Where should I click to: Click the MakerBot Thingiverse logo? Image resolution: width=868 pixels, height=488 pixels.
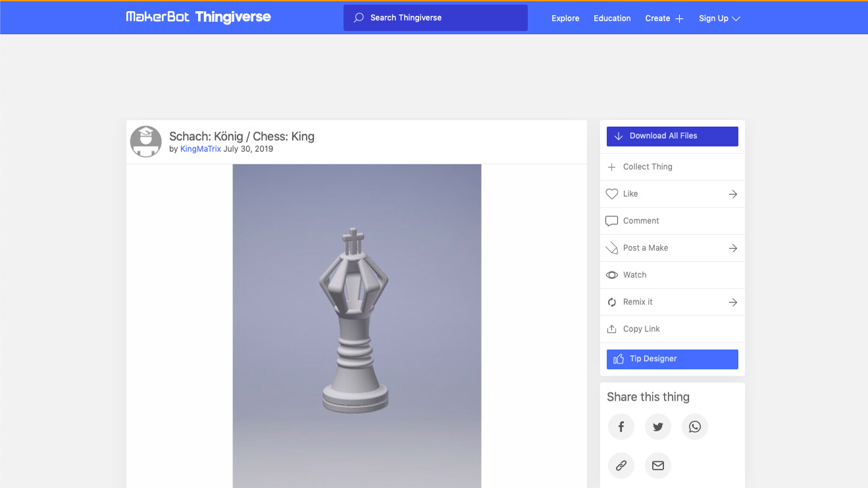point(198,17)
